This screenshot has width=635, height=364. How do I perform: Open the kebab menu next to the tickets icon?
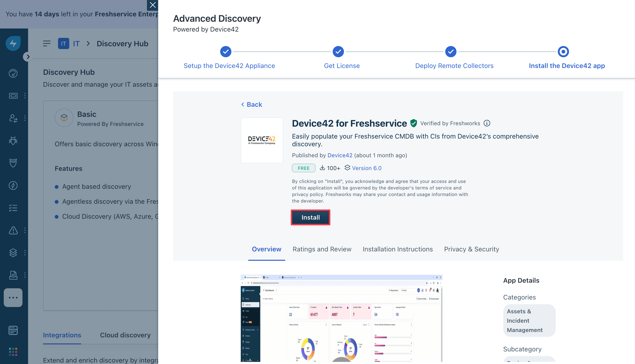pyautogui.click(x=25, y=96)
